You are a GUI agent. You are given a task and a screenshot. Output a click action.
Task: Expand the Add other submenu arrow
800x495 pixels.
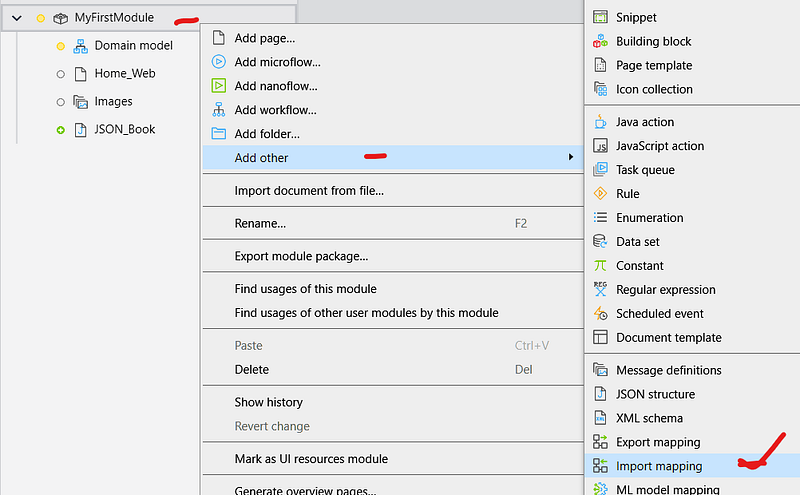pyautogui.click(x=571, y=158)
